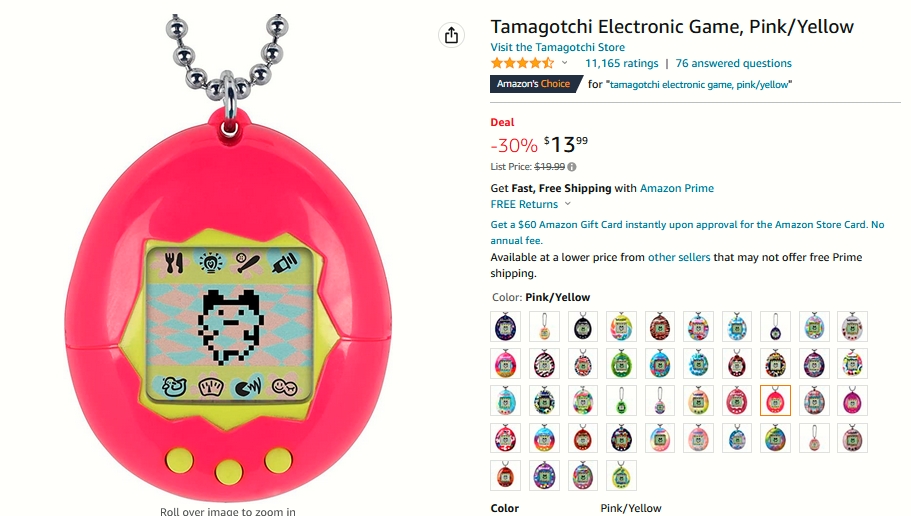This screenshot has width=911, height=516.
Task: Click the $60 Amazon Gift Card offer
Action: [687, 232]
